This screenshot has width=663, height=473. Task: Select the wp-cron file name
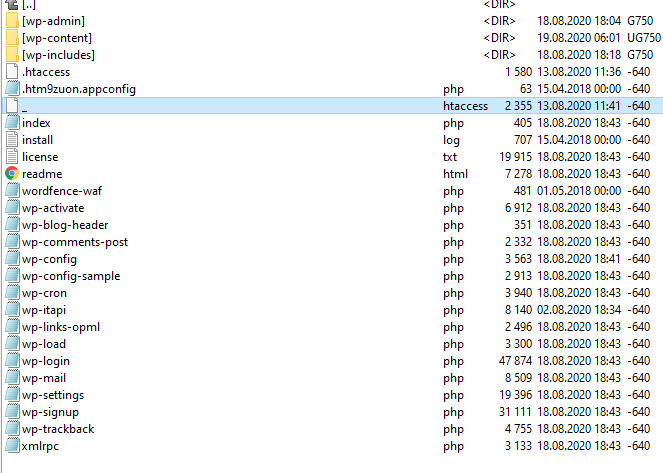point(44,293)
